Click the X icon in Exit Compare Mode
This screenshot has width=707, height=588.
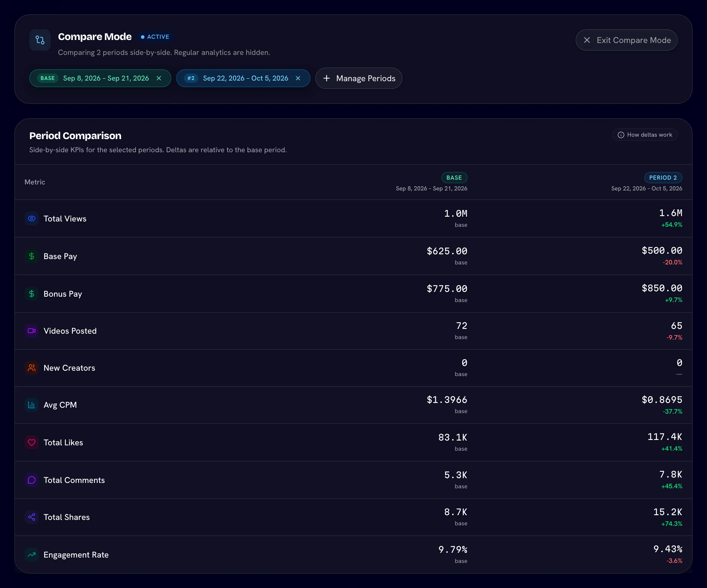587,40
